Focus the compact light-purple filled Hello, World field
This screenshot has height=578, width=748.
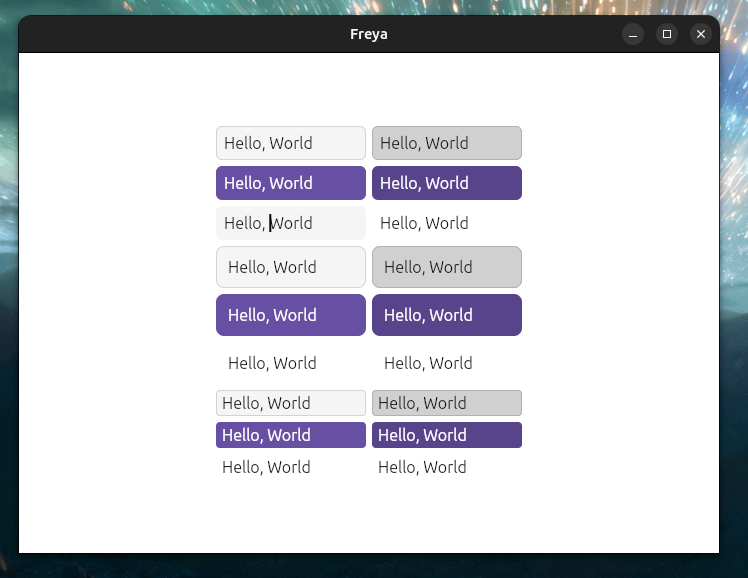(x=291, y=435)
